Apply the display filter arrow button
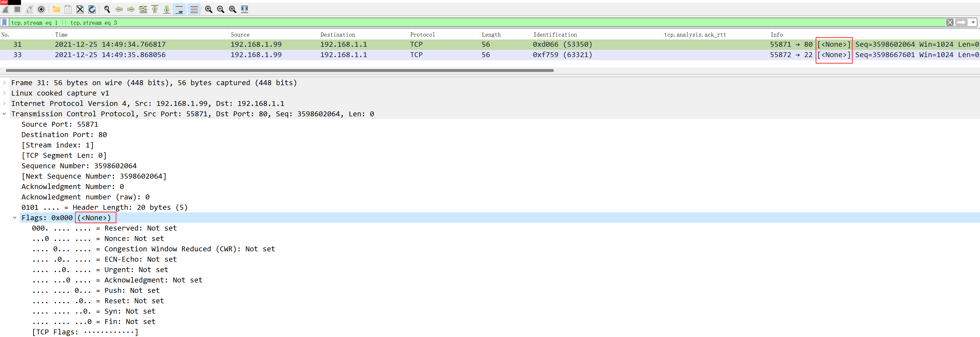The height and width of the screenshot is (337, 980). (961, 23)
